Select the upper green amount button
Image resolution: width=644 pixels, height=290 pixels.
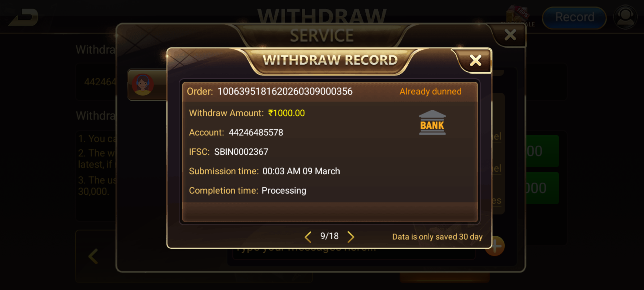click(543, 151)
